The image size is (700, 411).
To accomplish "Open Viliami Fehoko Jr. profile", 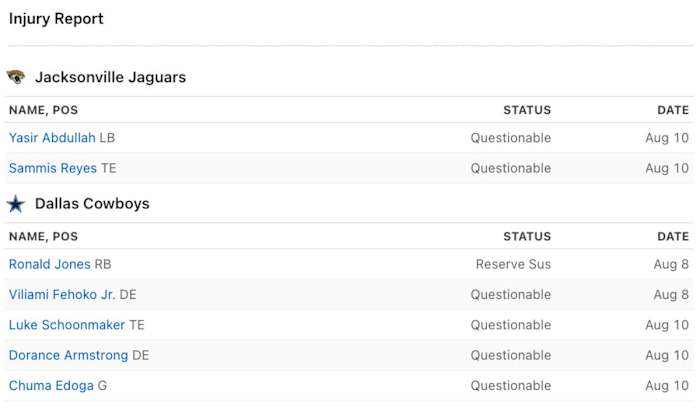I will coord(62,295).
